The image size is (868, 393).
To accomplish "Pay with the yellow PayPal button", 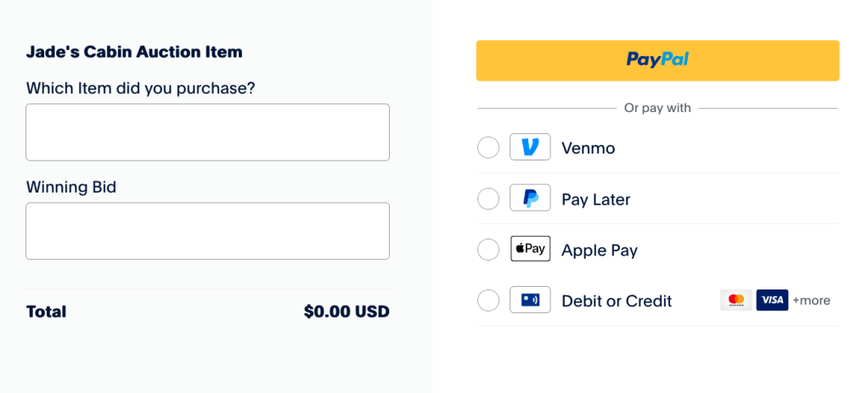I will (x=657, y=60).
